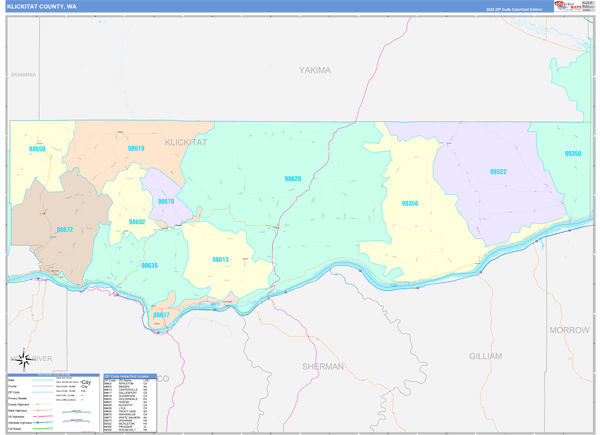This screenshot has height=435, width=600.
Task: Click the 98617 ZIP code label
Action: tap(161, 315)
